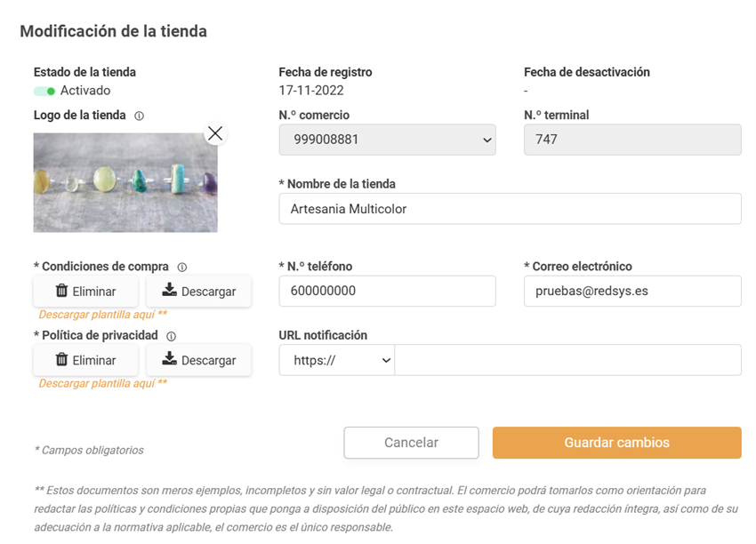This screenshot has height=544, width=756.
Task: Click Descargar under Condiciones de compra
Action: pyautogui.click(x=198, y=291)
